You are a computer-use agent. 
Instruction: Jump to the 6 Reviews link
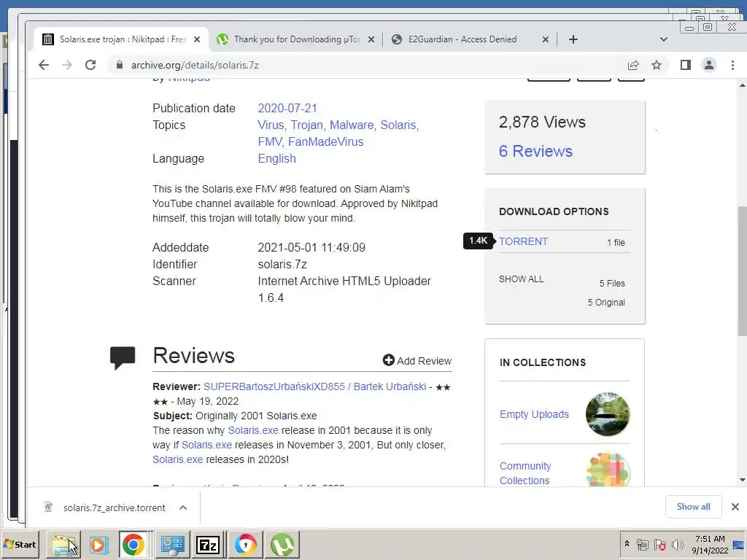tap(535, 151)
